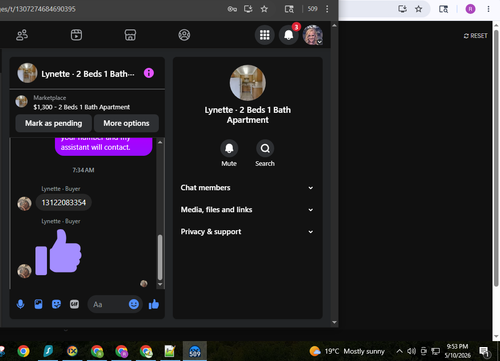Bookmark page with star in front browser
The image size is (500, 361).
(264, 9)
